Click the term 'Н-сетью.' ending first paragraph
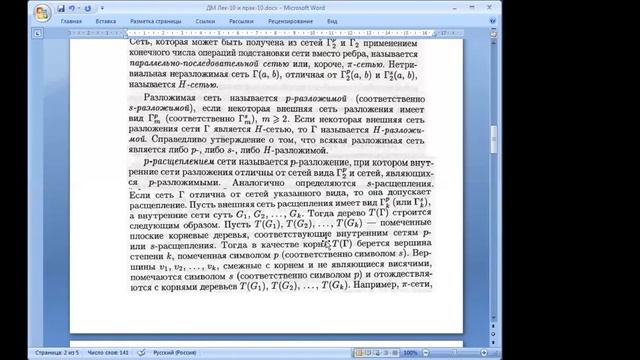Image resolution: width=640 pixels, height=360 pixels. point(198,85)
